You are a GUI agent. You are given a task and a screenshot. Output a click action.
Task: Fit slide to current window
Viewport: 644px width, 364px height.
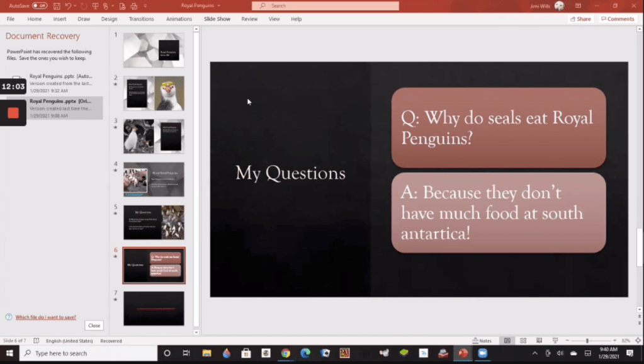(638, 341)
